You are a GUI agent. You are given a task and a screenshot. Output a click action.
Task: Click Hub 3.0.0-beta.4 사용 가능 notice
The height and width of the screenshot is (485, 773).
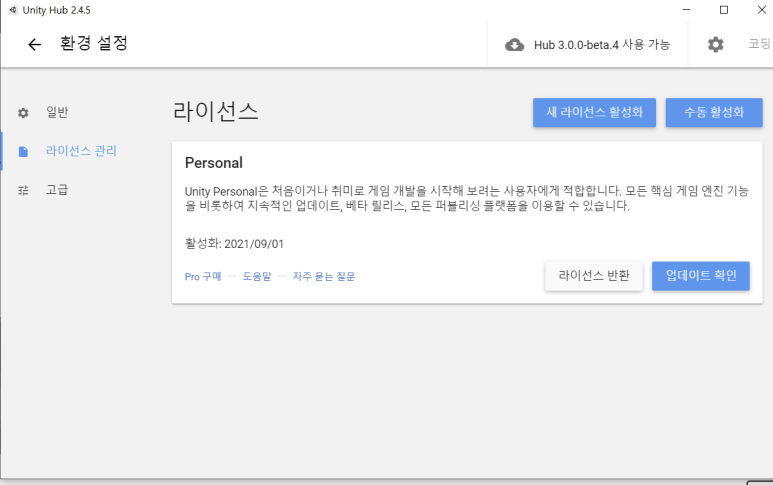point(601,45)
